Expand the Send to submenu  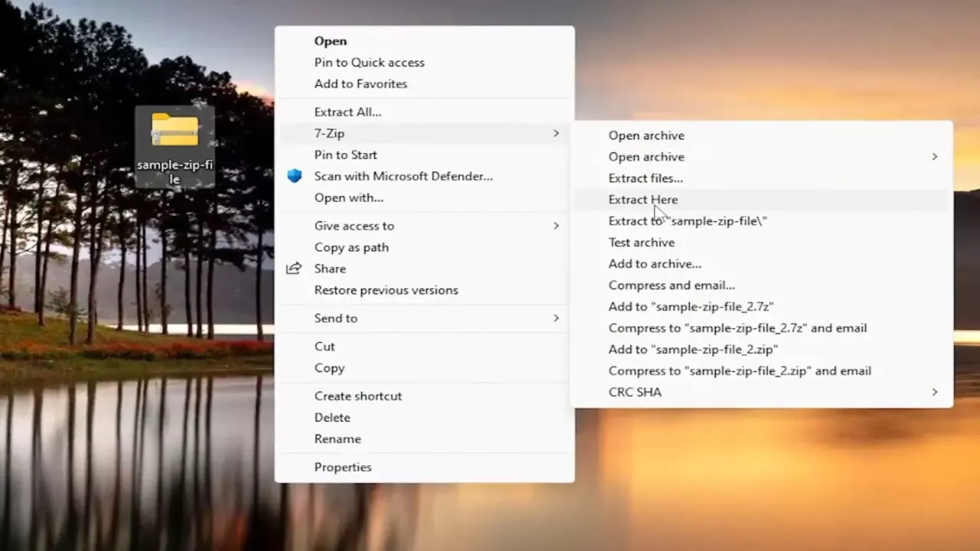click(x=556, y=318)
